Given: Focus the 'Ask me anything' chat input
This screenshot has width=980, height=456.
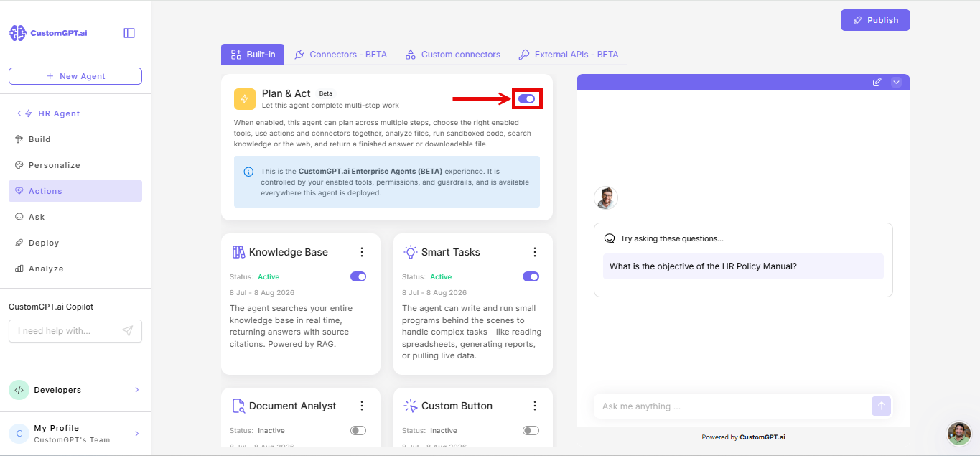Looking at the screenshot, I should (732, 406).
